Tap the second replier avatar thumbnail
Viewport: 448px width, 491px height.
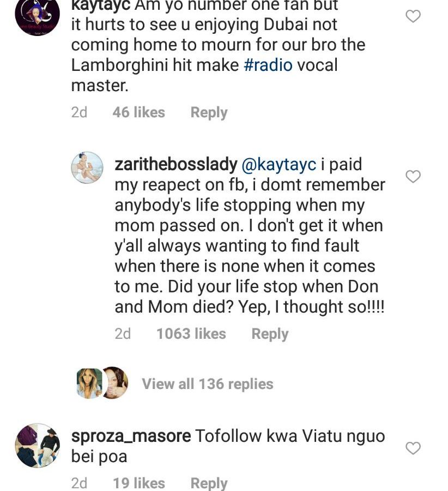point(115,382)
